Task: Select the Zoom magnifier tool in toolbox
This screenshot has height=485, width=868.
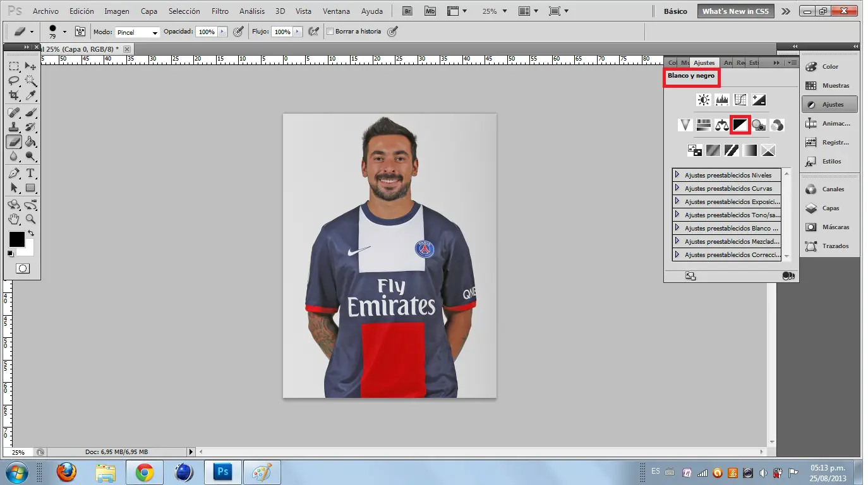Action: [30, 219]
